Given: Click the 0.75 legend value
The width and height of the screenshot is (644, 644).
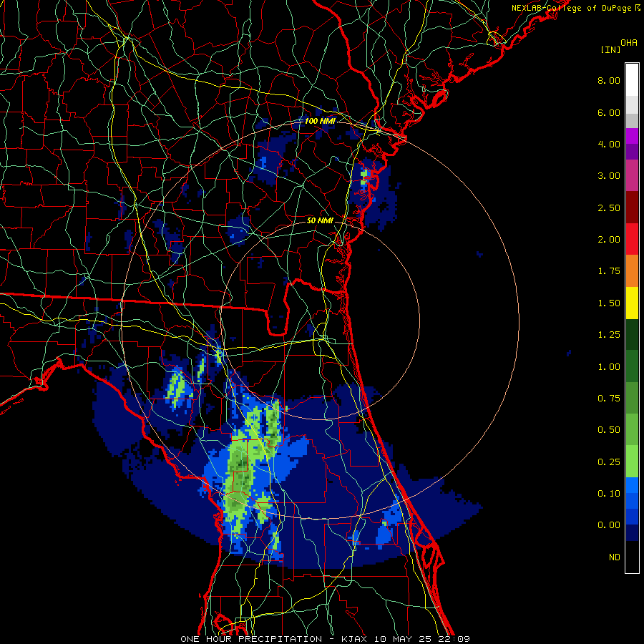Looking at the screenshot, I should (609, 399).
